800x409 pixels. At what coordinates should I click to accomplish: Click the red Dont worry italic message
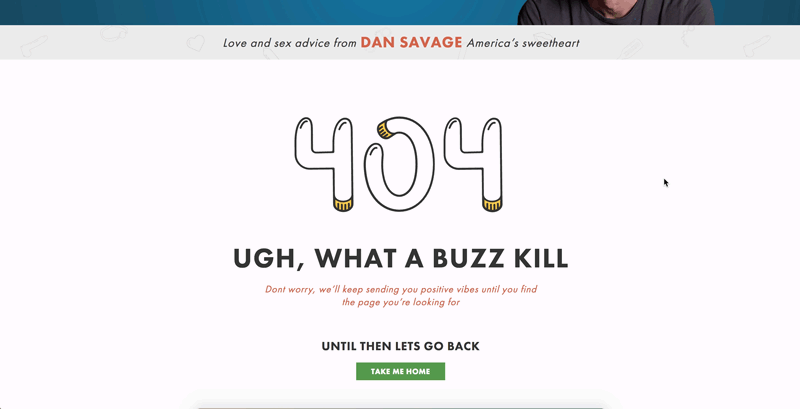[x=401, y=296]
